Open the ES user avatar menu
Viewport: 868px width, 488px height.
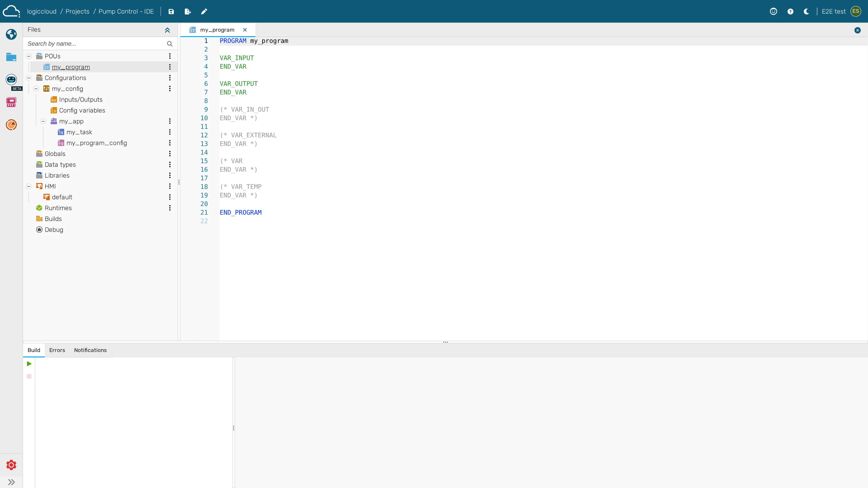(856, 12)
